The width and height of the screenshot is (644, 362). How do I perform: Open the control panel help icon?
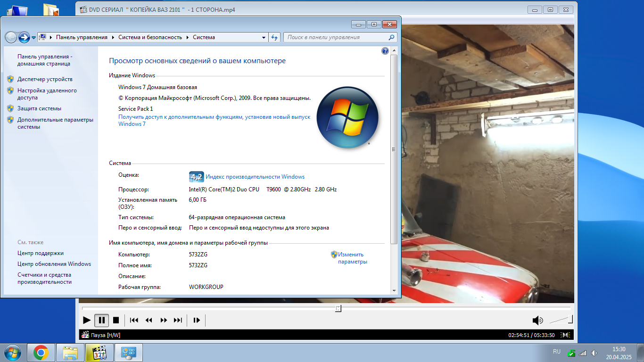385,51
